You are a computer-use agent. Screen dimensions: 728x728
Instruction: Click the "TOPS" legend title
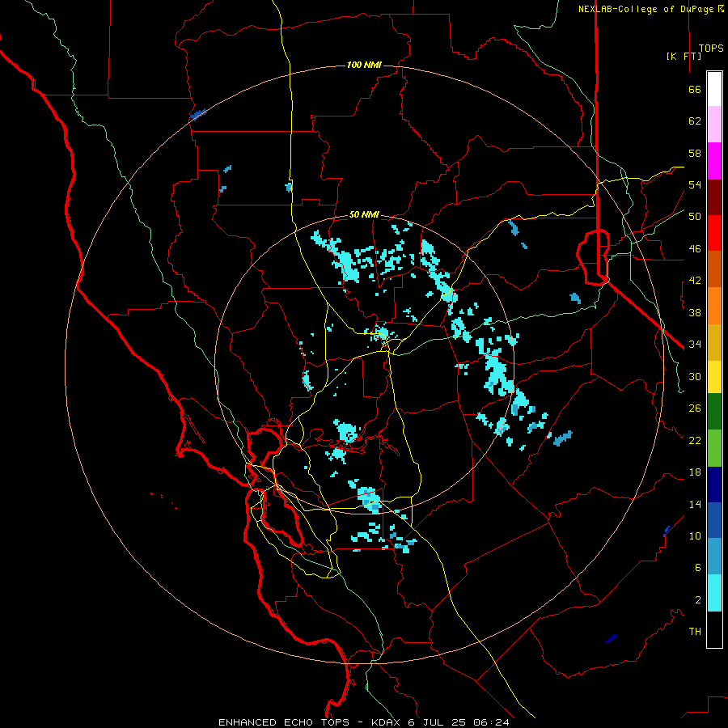pyautogui.click(x=711, y=49)
